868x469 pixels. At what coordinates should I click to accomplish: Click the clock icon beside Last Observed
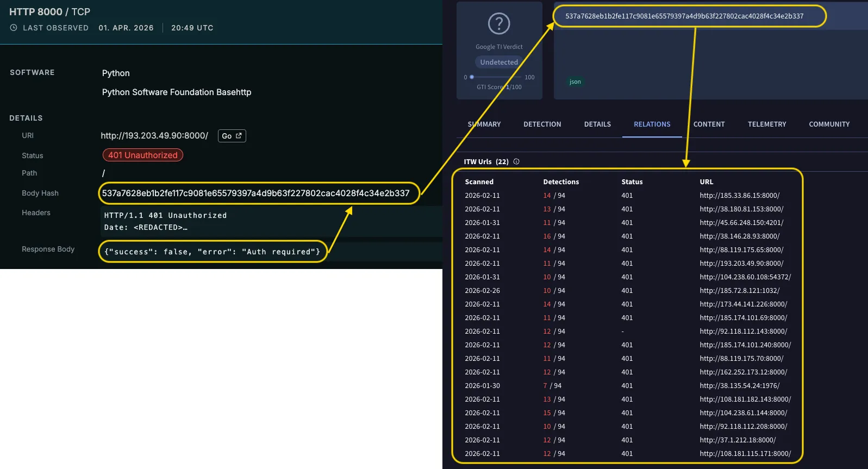[x=14, y=28]
